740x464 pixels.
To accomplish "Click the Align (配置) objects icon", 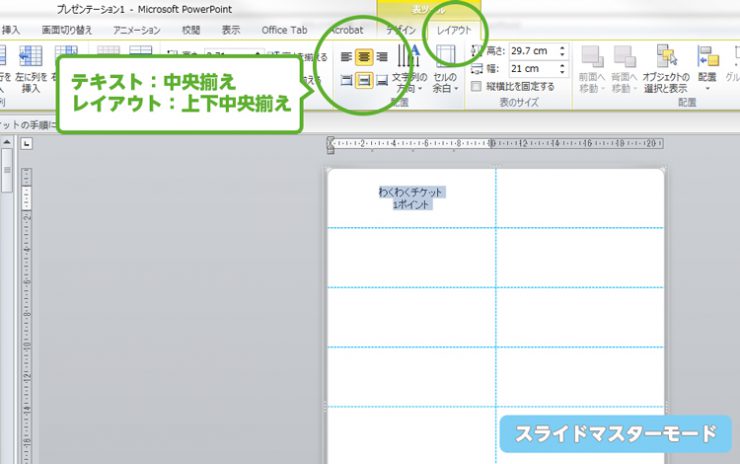I will pos(707,57).
